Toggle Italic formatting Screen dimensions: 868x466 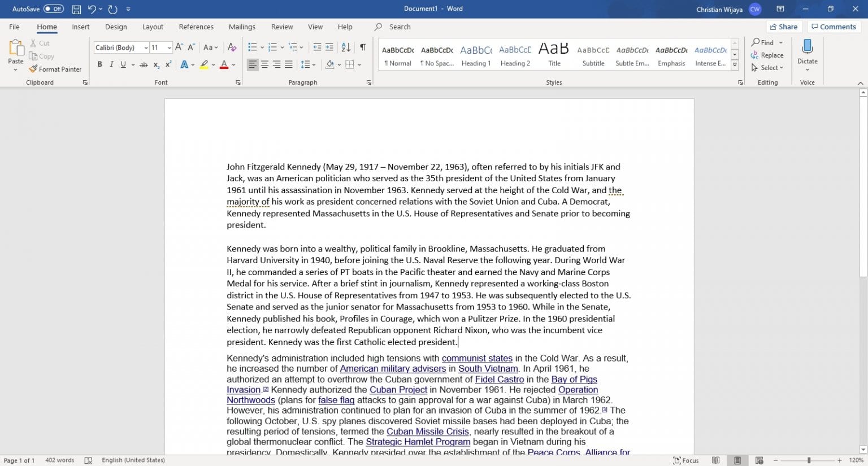[111, 65]
